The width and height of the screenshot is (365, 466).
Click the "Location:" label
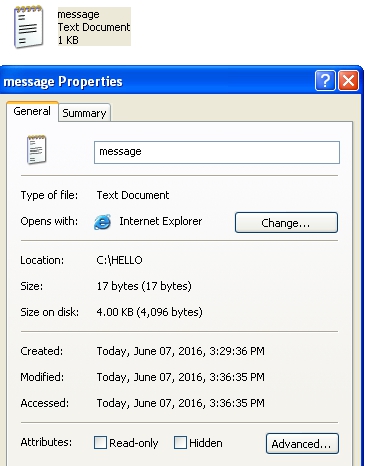(42, 260)
